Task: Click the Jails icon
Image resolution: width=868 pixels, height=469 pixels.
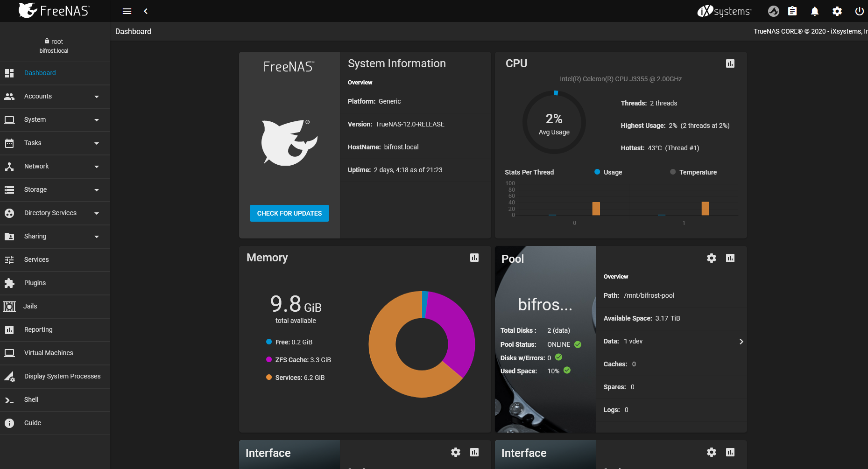Action: pos(9,307)
